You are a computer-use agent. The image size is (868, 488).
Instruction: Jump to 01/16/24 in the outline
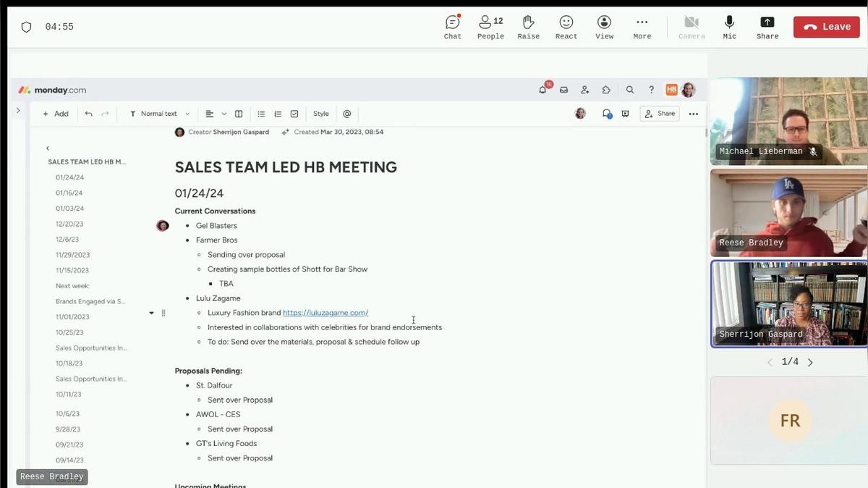pos(69,193)
